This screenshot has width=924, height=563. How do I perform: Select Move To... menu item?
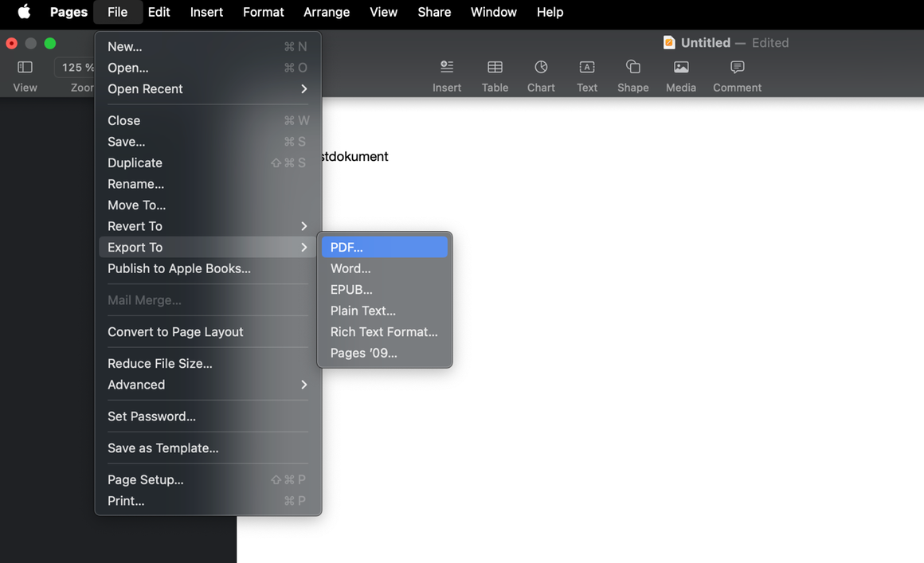207,205
